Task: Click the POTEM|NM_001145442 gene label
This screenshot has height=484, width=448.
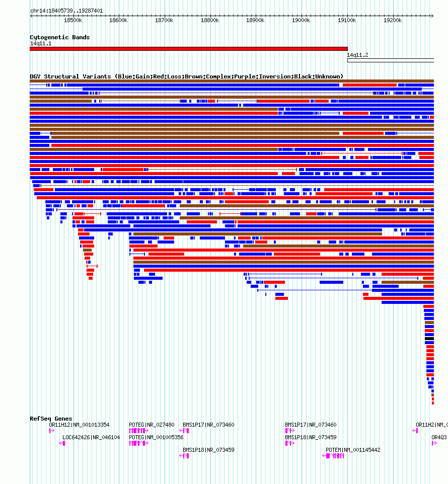Action: tap(353, 450)
